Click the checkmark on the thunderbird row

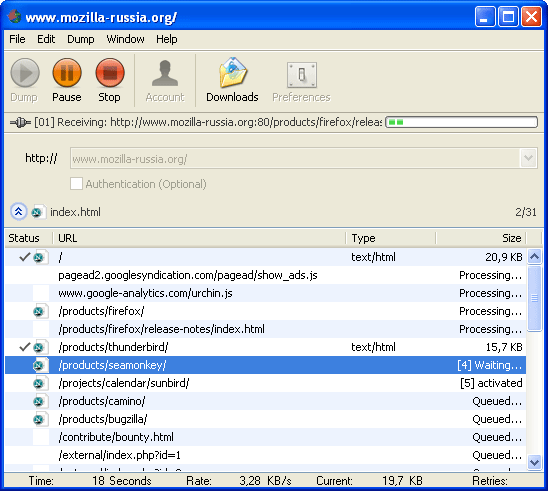tap(24, 347)
